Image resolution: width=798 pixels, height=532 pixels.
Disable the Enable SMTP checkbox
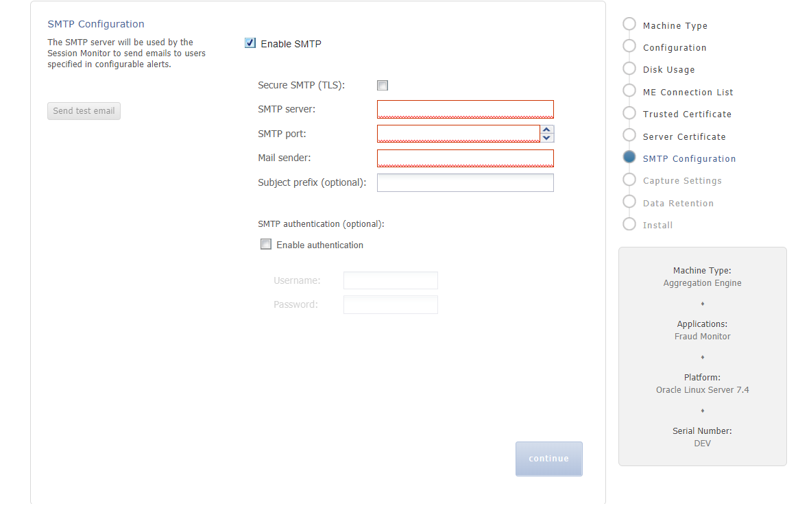pos(250,43)
